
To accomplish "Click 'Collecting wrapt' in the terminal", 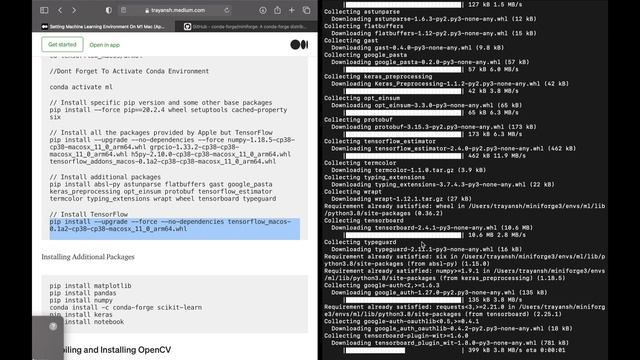I will 353,191.
